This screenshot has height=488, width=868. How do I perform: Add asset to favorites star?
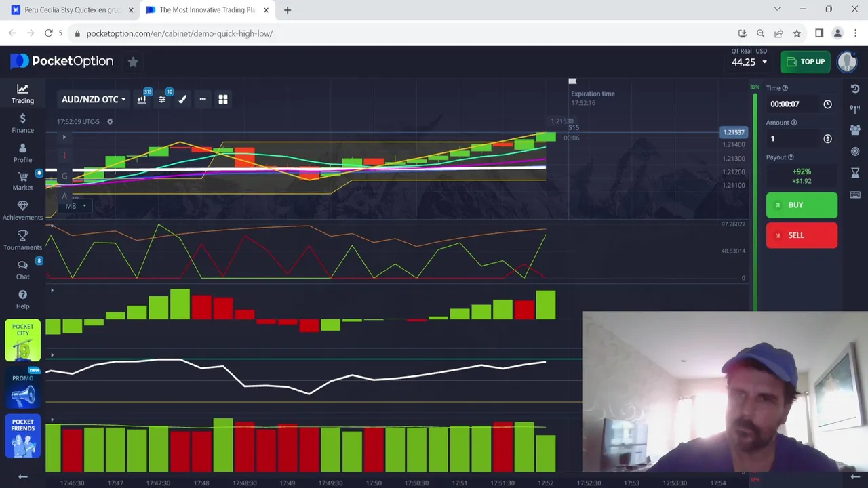(133, 62)
